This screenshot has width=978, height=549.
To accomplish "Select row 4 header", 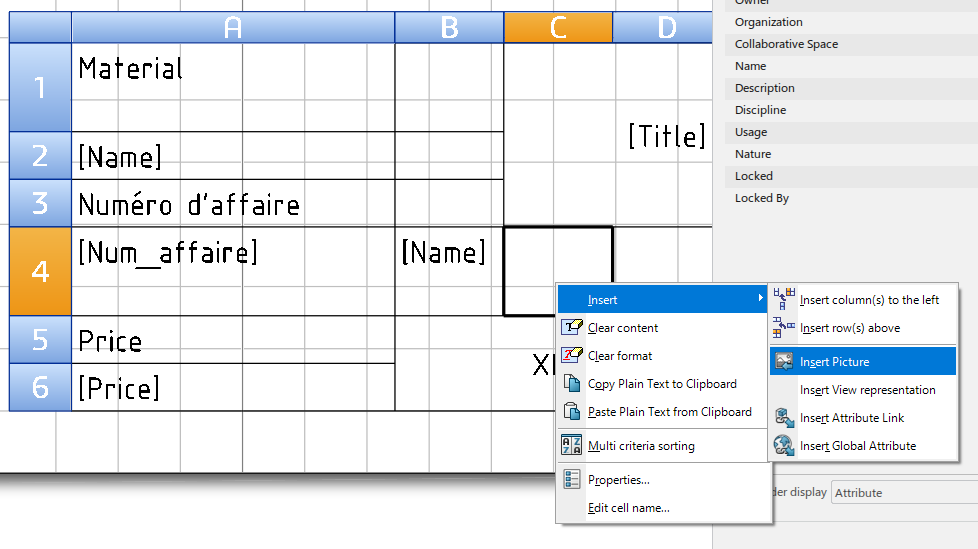I will coord(40,271).
